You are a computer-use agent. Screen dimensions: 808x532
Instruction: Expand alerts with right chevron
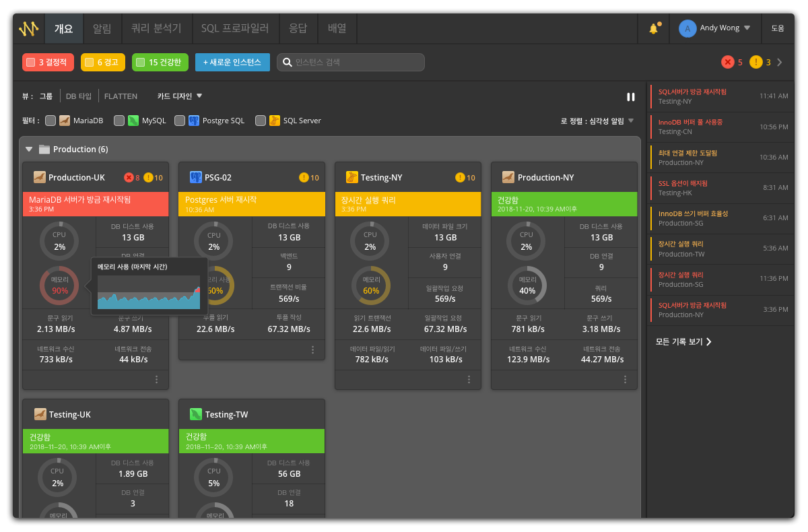pos(780,62)
